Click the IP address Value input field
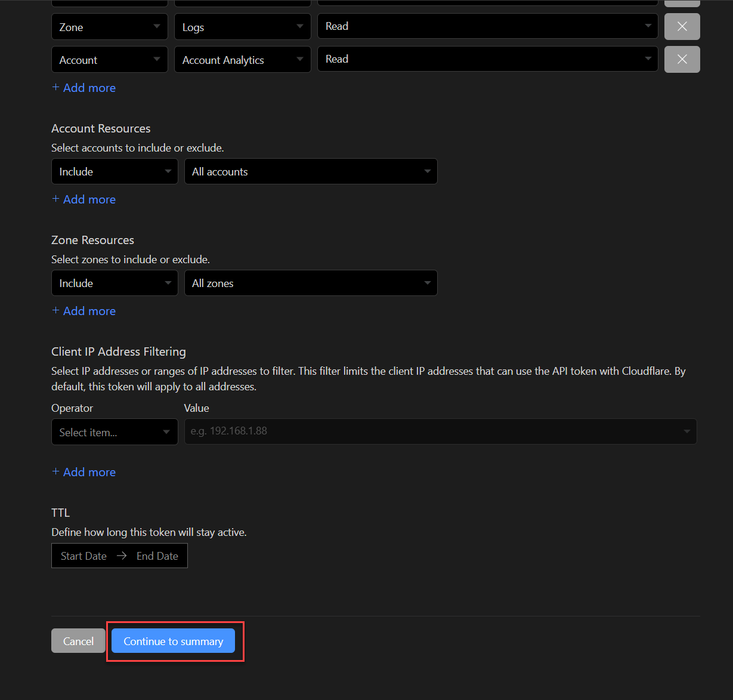This screenshot has height=700, width=733. (x=417, y=431)
